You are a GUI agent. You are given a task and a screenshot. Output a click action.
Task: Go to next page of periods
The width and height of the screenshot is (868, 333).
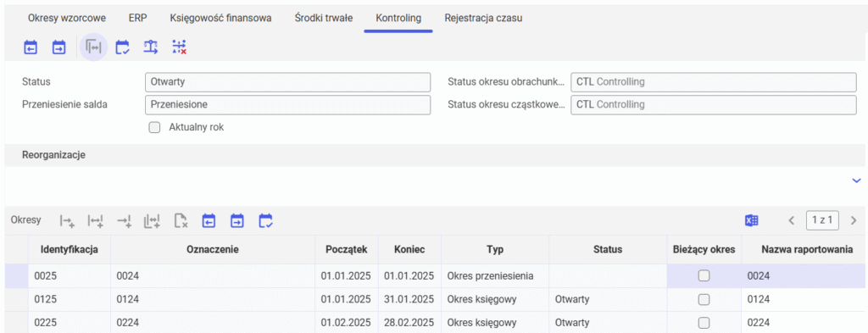(853, 220)
